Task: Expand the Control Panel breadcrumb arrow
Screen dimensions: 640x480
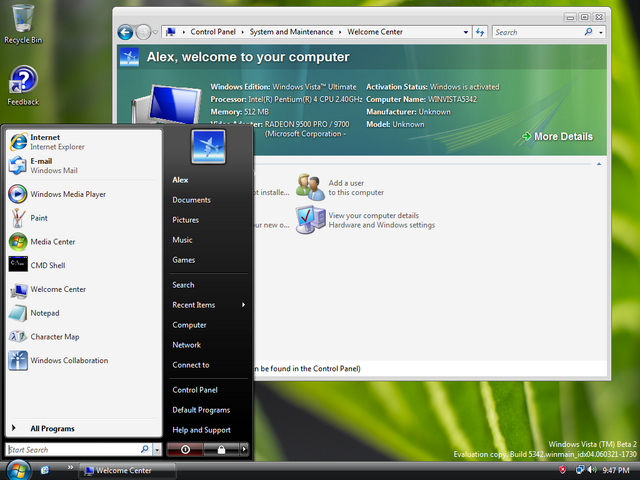Action: (242, 32)
